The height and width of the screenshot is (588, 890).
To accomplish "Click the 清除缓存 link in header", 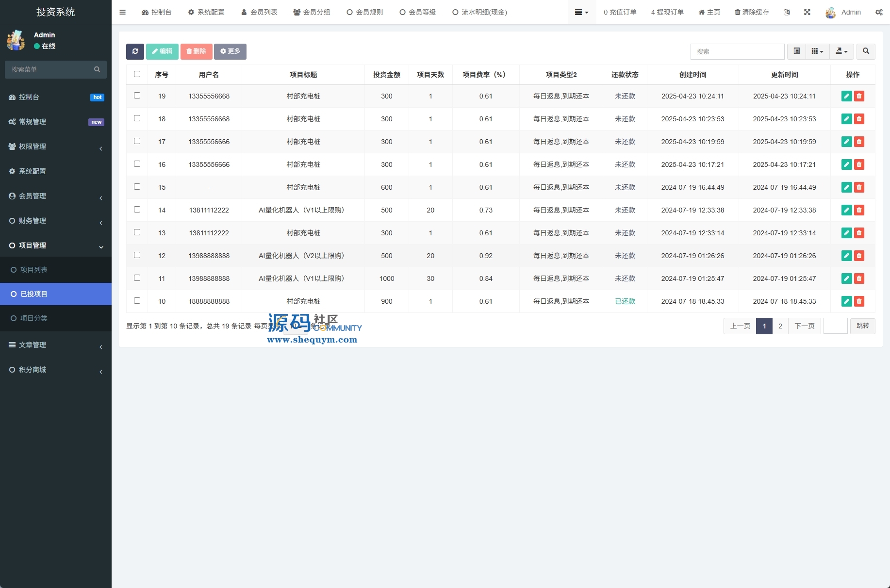I will click(x=752, y=12).
